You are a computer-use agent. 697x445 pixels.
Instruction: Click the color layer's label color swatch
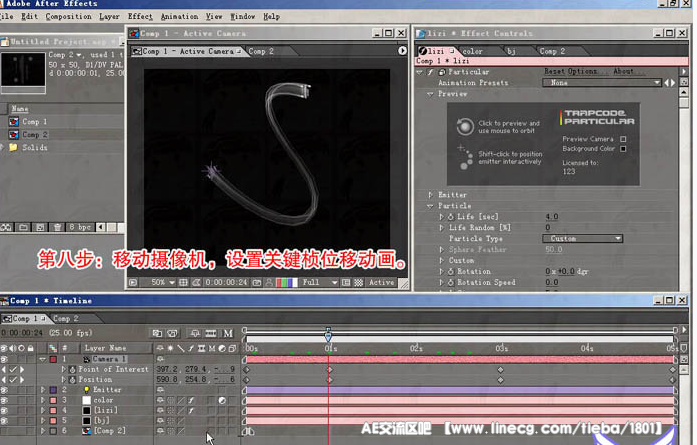point(53,400)
